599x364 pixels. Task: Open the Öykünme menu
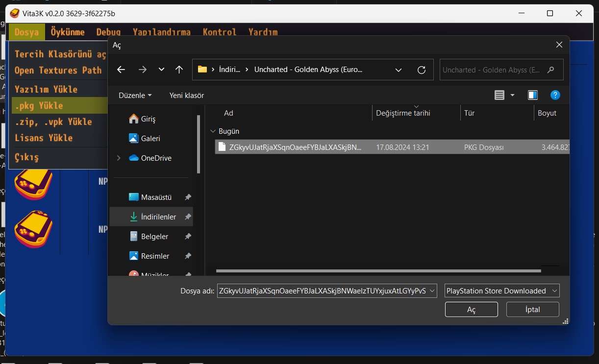coord(68,32)
